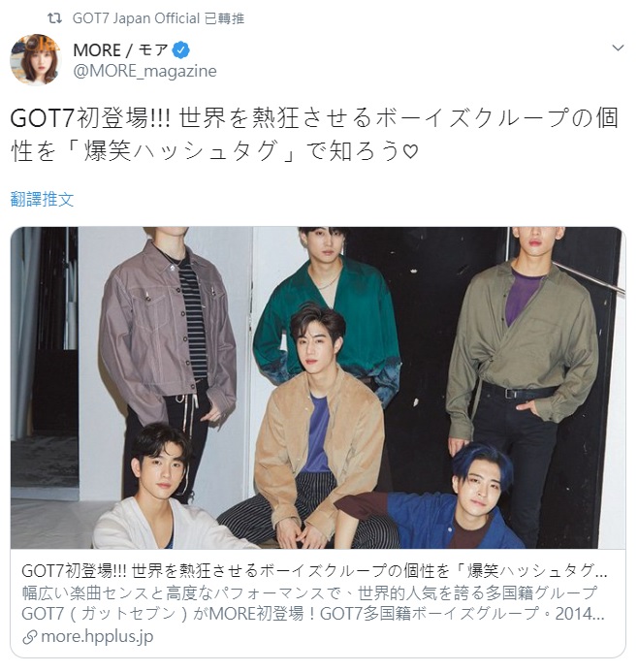This screenshot has height=672, width=638.
Task: Click 翻譯推文 to translate the tweet
Action: (x=42, y=200)
